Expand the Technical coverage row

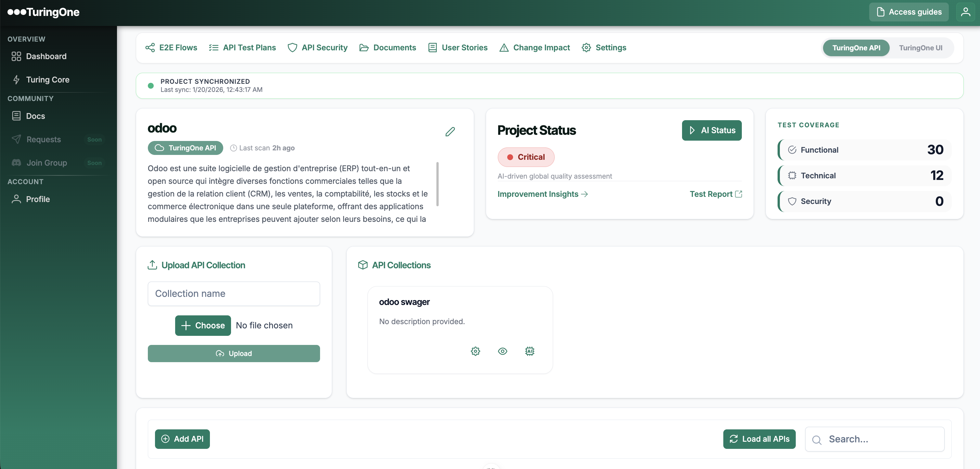(x=864, y=175)
